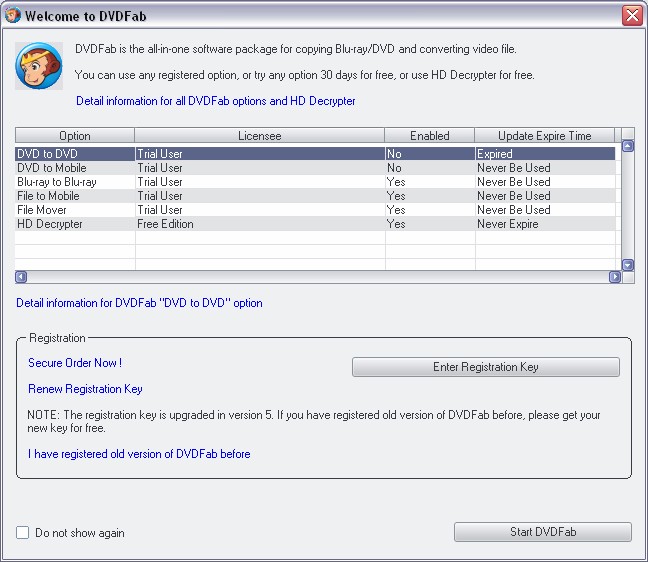Viewport: 648px width, 562px height.
Task: Close the Welcome to DVDFab dialog
Action: point(631,16)
